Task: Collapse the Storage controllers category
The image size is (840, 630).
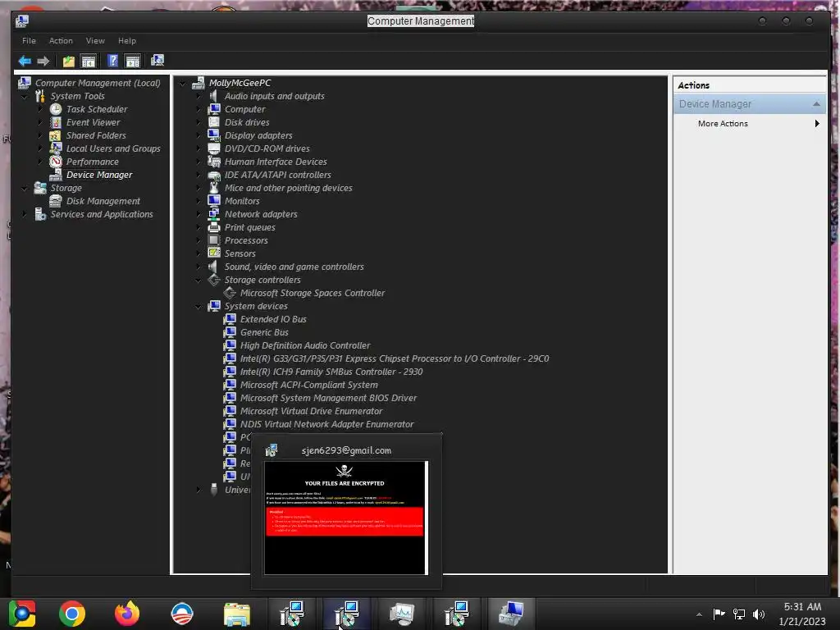Action: click(x=199, y=281)
